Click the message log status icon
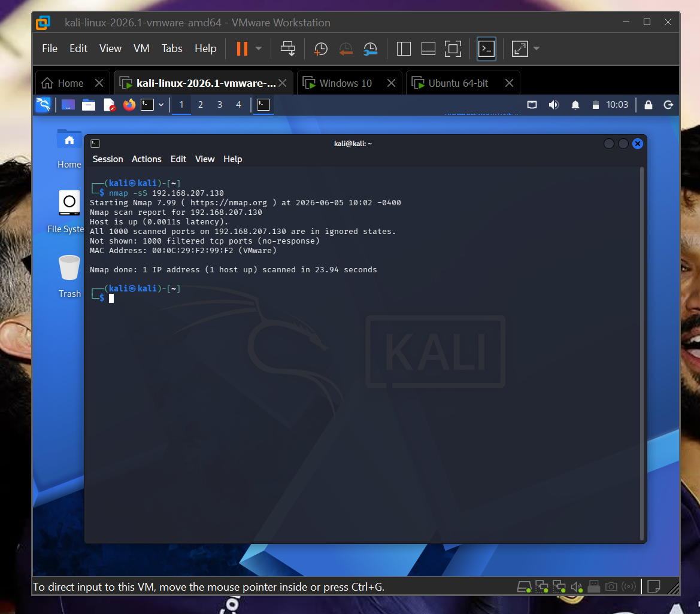Image resolution: width=700 pixels, height=614 pixels. (653, 587)
